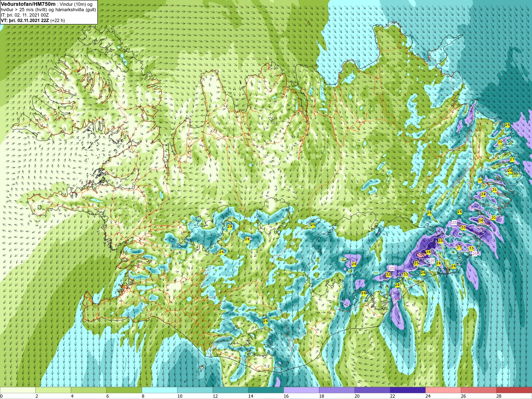Click legend tick label 22
Image resolution: width=532 pixels, height=399 pixels.
pos(392,396)
